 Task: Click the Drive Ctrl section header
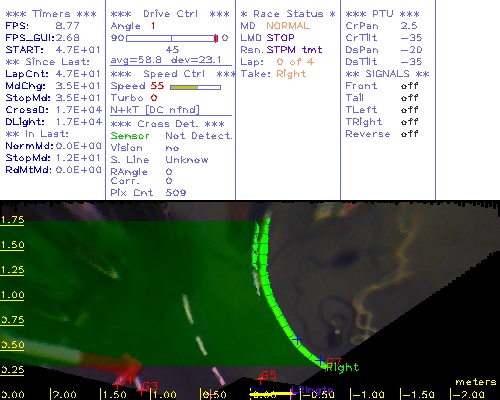point(170,14)
